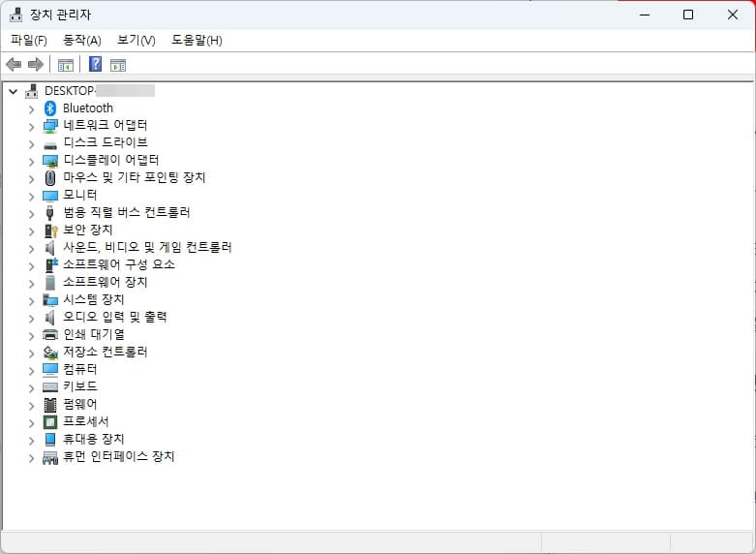Select the 네트워크 어댑터 label
This screenshot has height=554, width=756.
106,126
